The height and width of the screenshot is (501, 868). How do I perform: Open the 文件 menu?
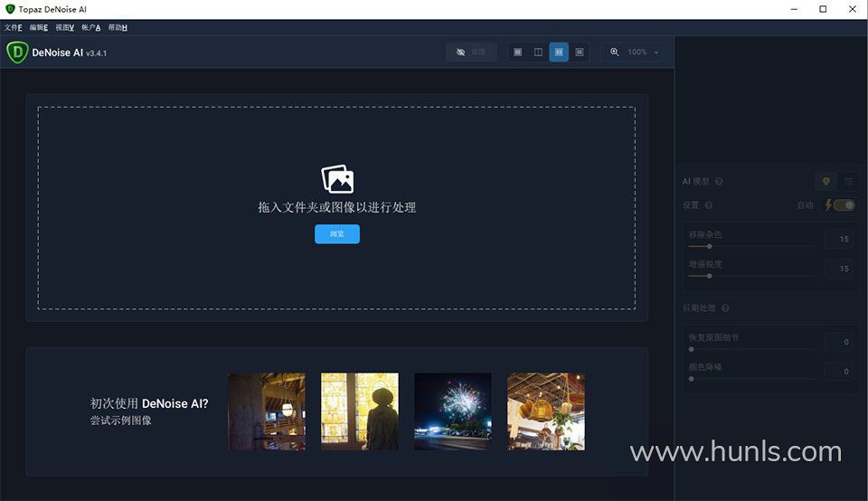coord(14,28)
